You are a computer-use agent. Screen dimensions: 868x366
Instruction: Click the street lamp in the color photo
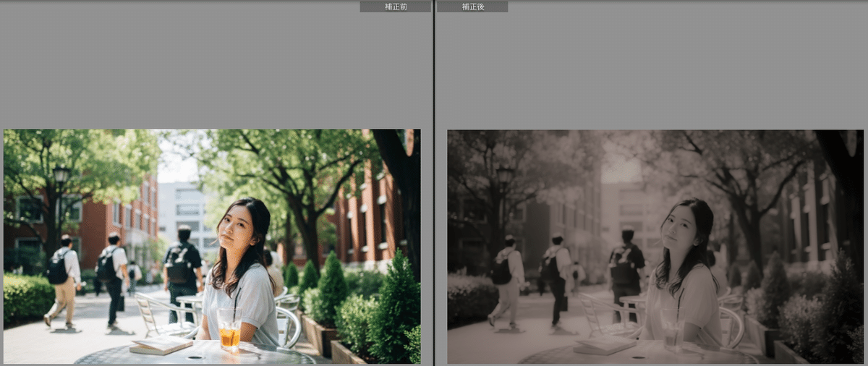pos(61,176)
